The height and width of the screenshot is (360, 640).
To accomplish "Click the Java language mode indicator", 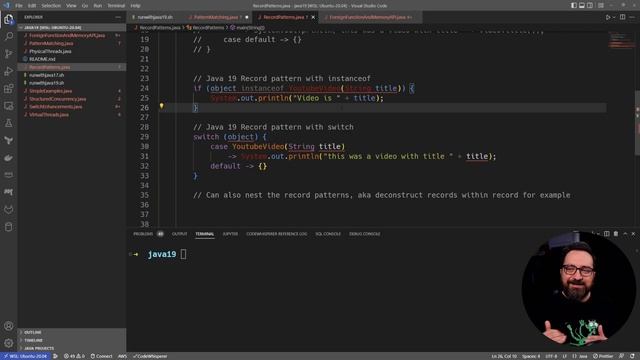I will [x=583, y=356].
